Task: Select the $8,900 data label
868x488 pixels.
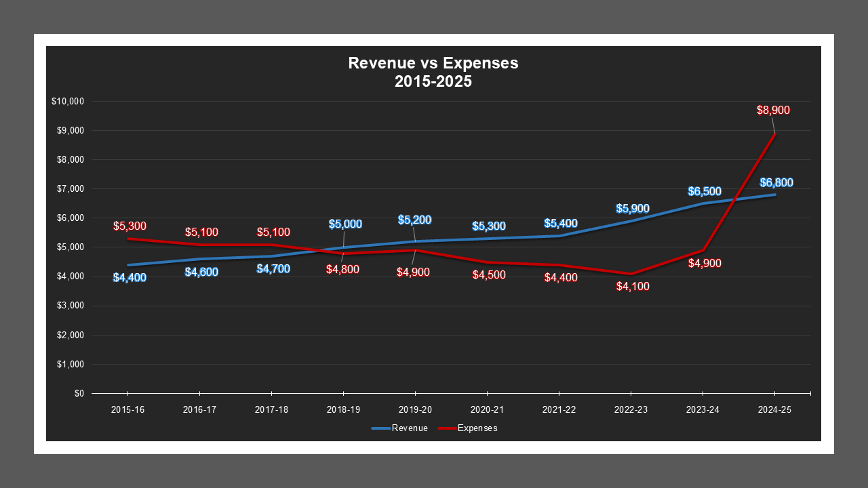Action: [x=773, y=109]
